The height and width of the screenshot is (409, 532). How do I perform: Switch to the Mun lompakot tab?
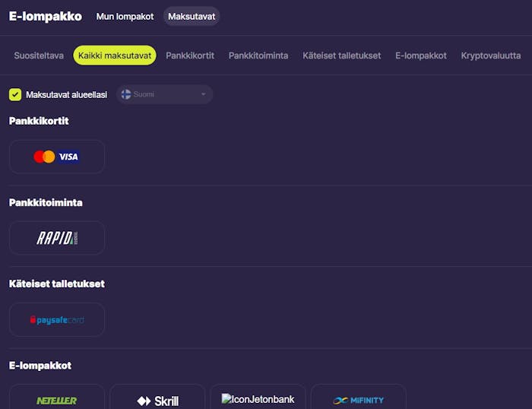[125, 17]
